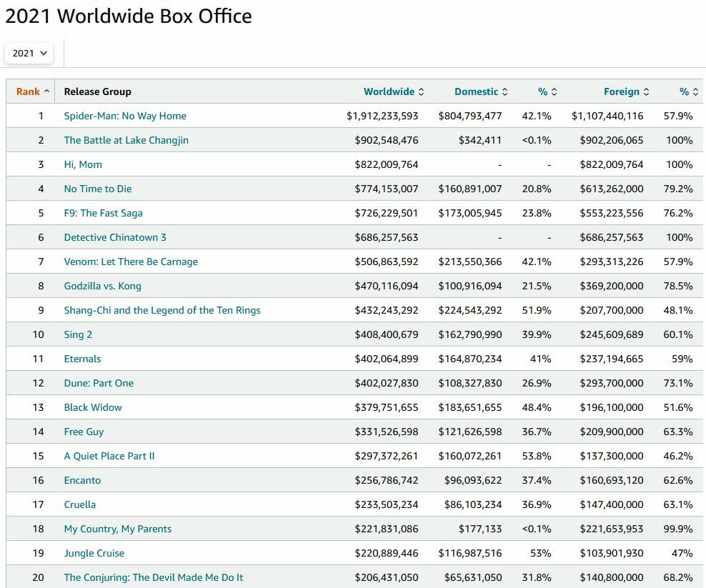706x588 pixels.
Task: Click the sort arrows beside domestic % column
Action: tap(554, 92)
